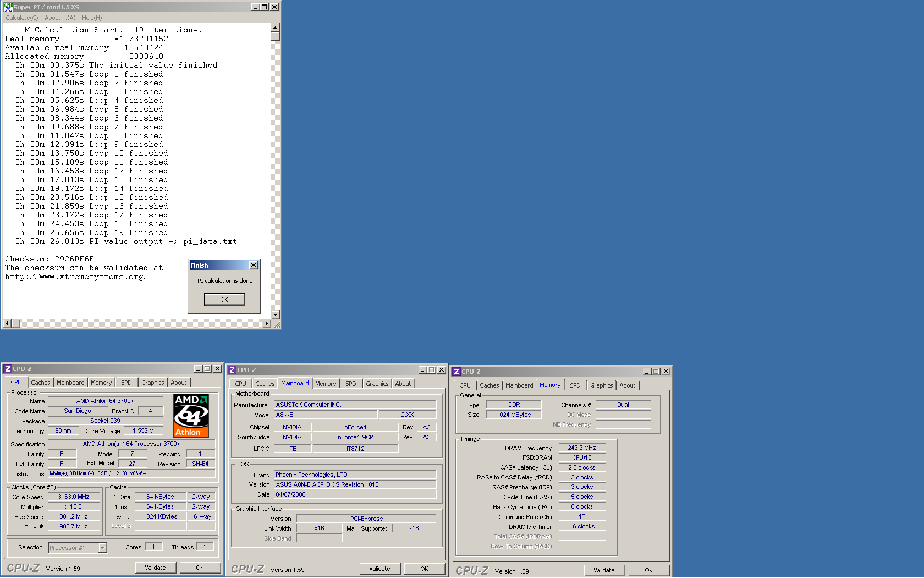The width and height of the screenshot is (924, 578).
Task: Click the Super PI vertical scrollbar down arrow
Action: (276, 315)
